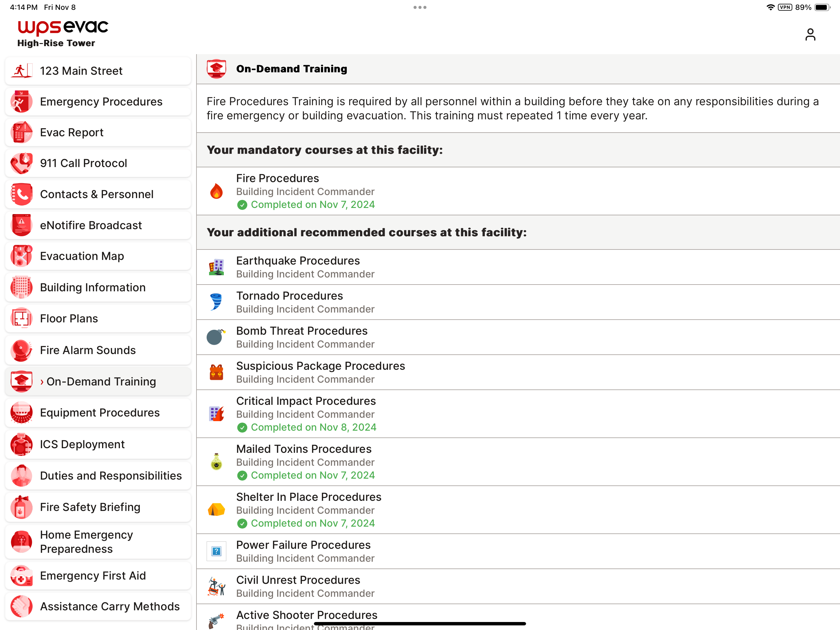Open the Active Shooter Procedures course
840x630 pixels.
click(518, 617)
